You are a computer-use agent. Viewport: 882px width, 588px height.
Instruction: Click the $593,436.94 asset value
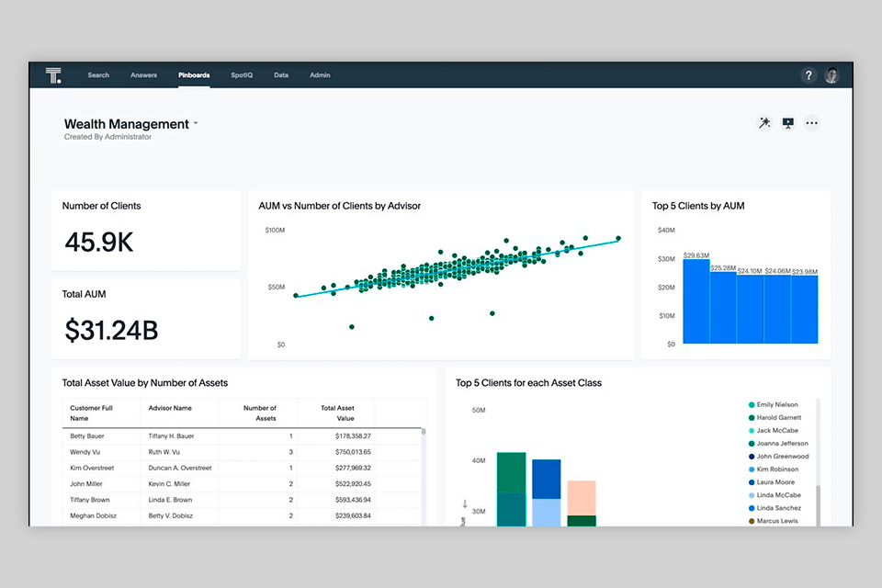click(353, 500)
